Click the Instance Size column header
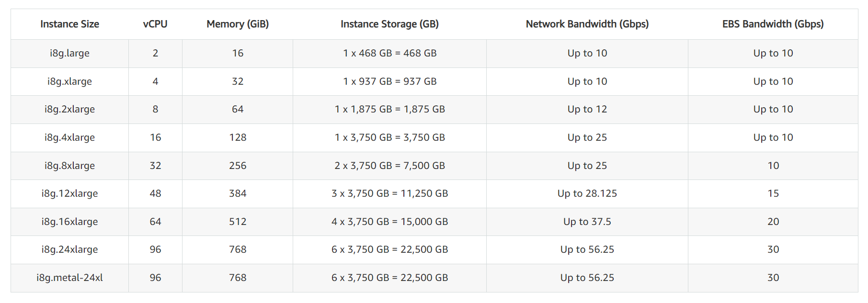Screen dimensions: 868x303 click(69, 24)
